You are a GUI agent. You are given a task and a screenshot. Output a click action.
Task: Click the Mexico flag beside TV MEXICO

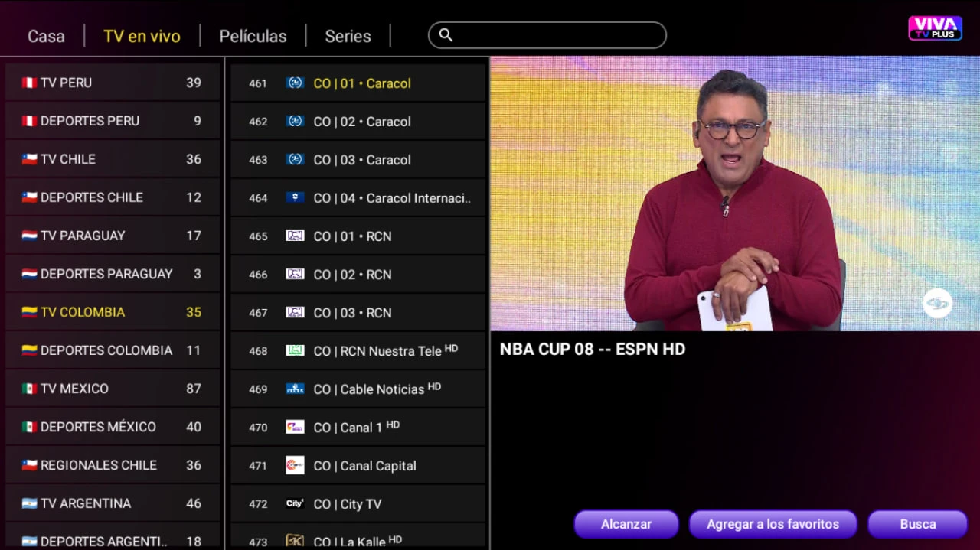coord(29,389)
